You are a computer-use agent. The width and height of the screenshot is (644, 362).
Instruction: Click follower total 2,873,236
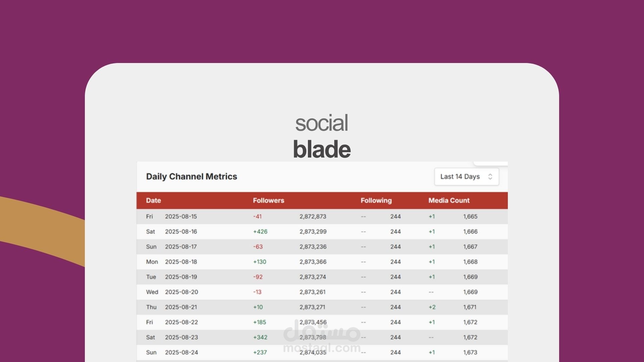pos(313,247)
